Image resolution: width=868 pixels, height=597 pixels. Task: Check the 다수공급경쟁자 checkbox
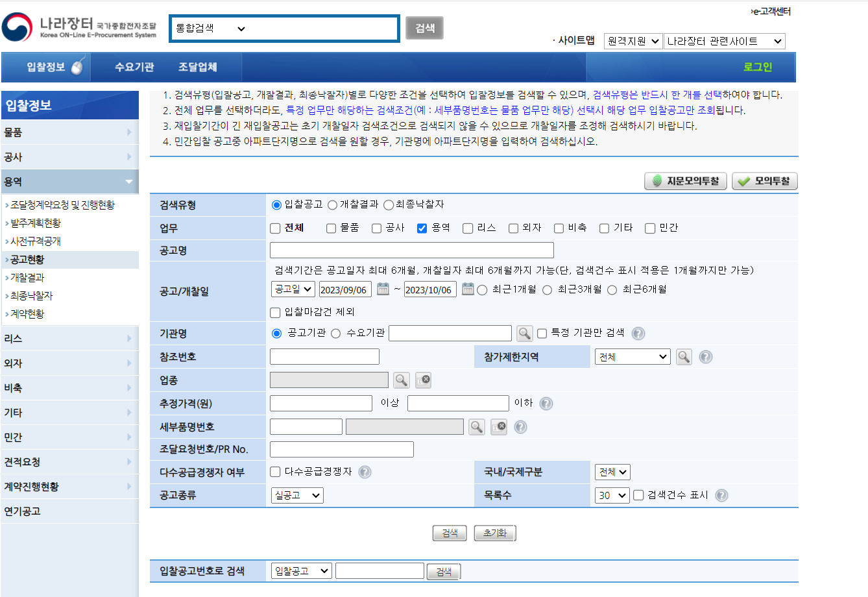[x=274, y=472]
